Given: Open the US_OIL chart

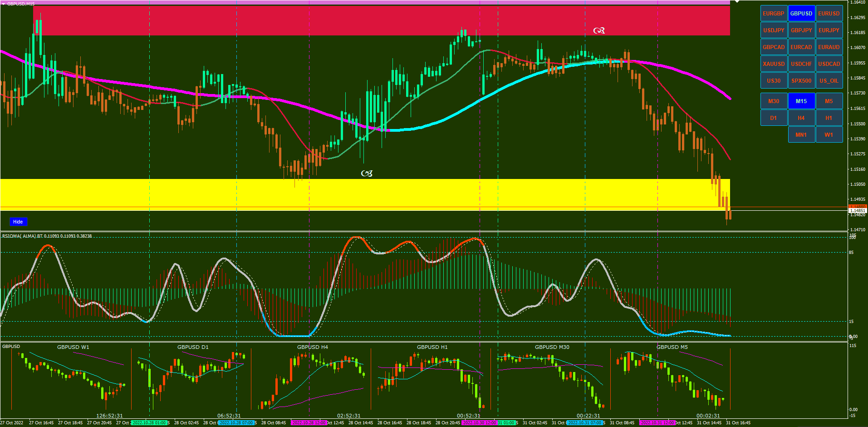Looking at the screenshot, I should 829,81.
